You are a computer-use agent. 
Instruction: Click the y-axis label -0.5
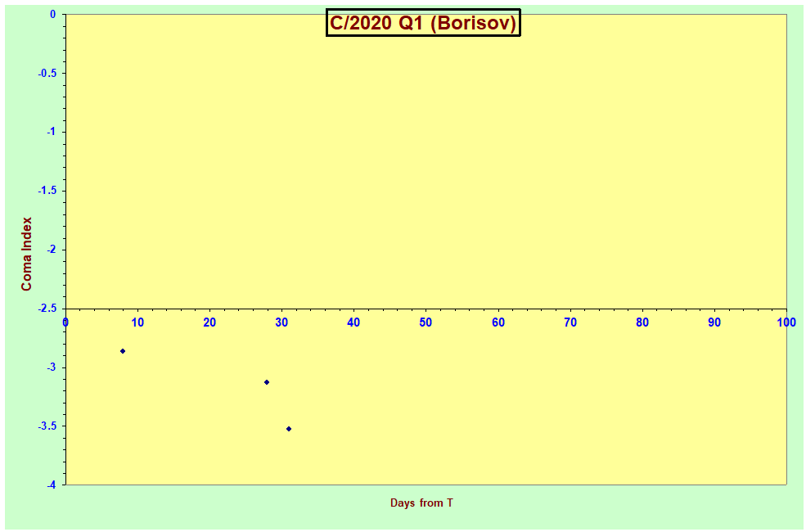(47, 73)
